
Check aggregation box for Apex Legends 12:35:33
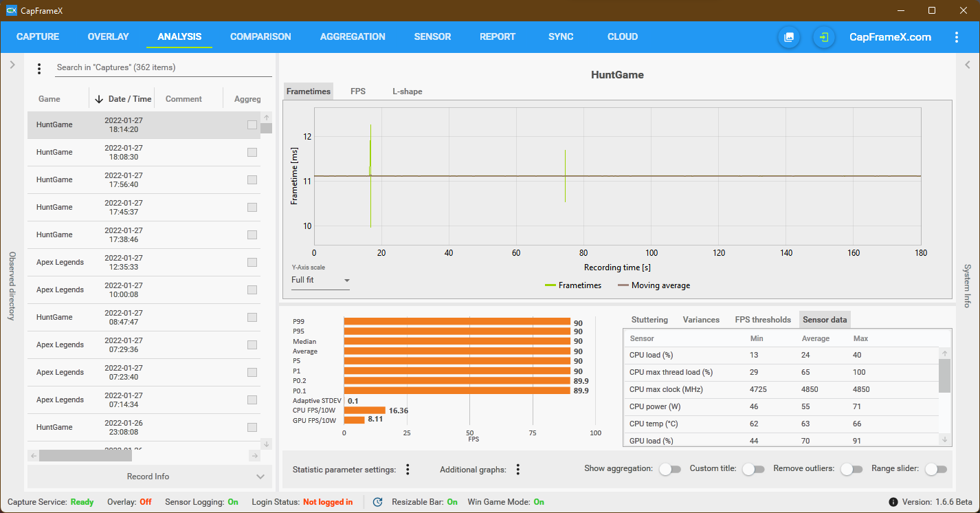(252, 263)
